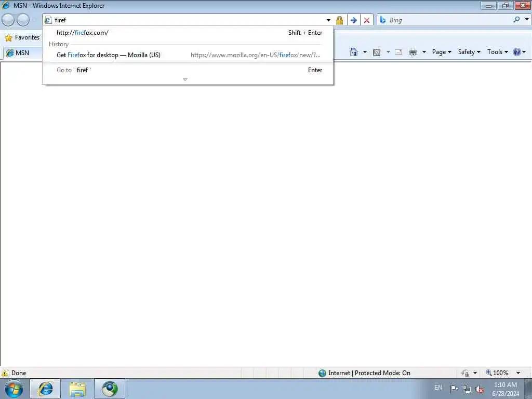Click the privacy report status bar icon
Screen dimensions: 532x399
[x=465, y=373]
